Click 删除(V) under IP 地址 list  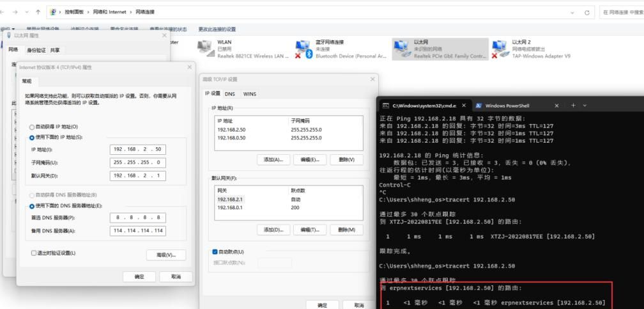[x=347, y=160]
